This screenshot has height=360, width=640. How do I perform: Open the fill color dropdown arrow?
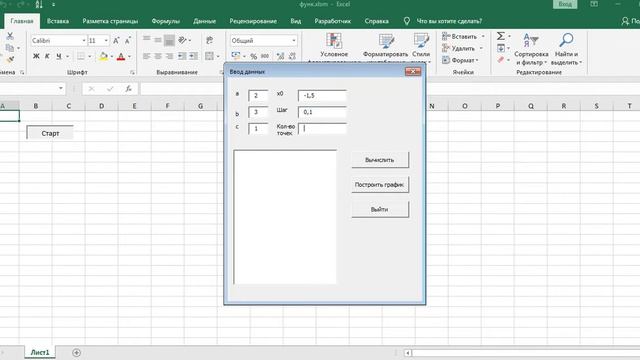click(x=112, y=56)
